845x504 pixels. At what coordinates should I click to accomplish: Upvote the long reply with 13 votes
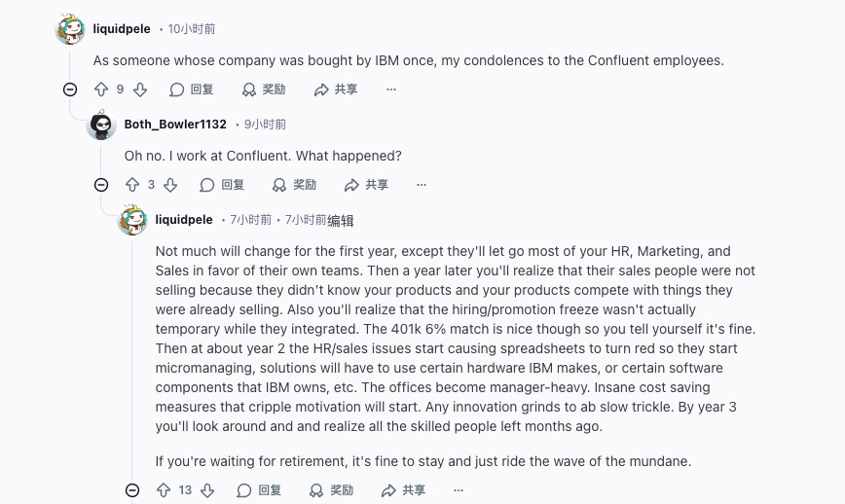164,490
